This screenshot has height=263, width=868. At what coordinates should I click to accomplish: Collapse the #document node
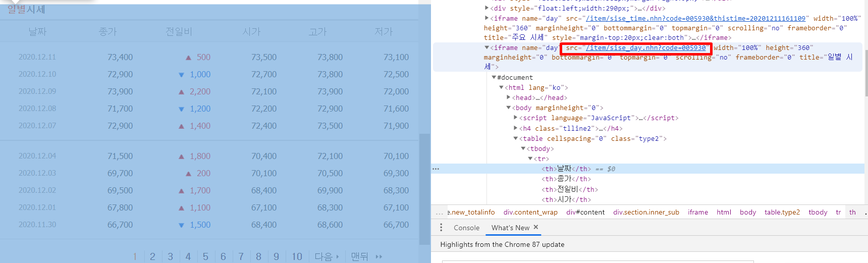point(494,77)
